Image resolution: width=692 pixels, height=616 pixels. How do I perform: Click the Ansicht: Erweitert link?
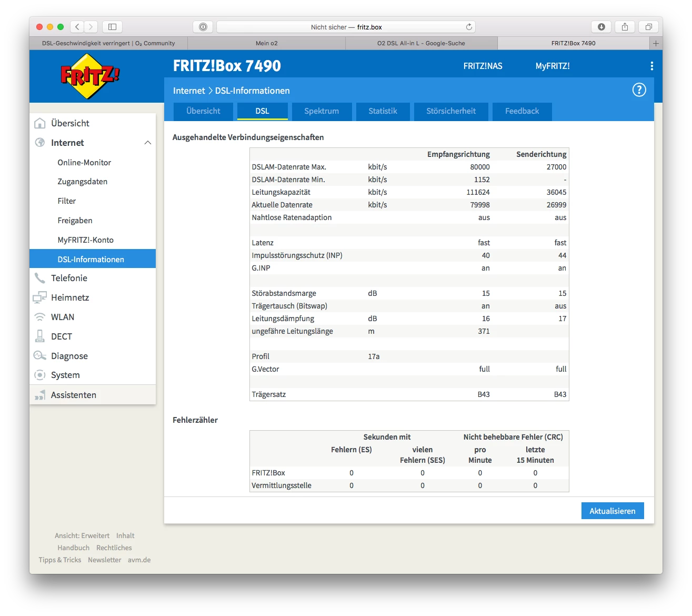82,535
